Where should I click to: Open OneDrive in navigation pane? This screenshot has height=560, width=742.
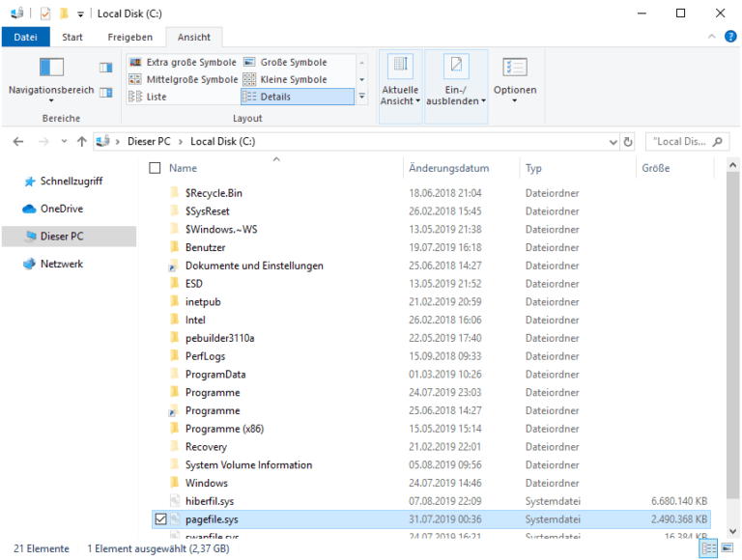[x=62, y=209]
